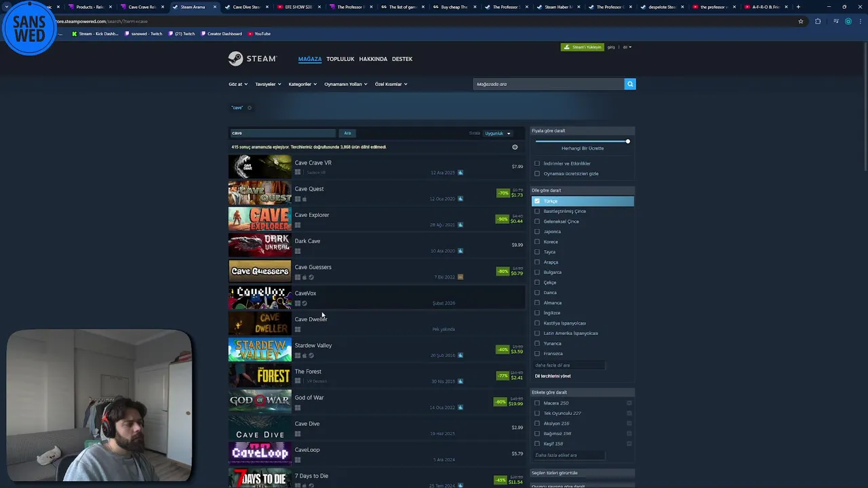
Task: Click the giriş login link
Action: [x=611, y=47]
